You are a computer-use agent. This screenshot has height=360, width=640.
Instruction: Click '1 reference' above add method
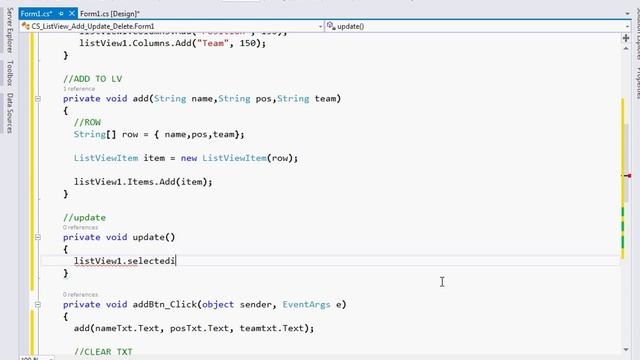pos(79,89)
